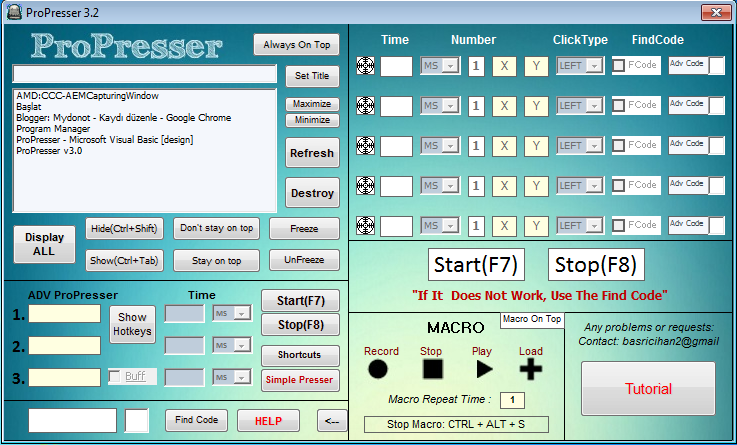Click the Display ALL button
The height and width of the screenshot is (445, 737).
click(x=44, y=244)
